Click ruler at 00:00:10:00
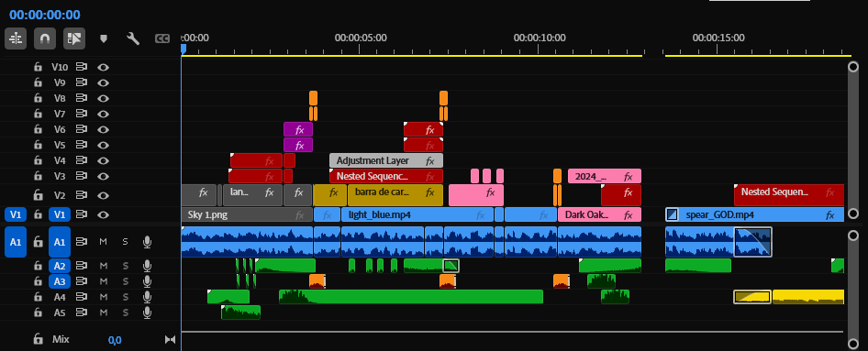Image resolution: width=868 pixels, height=351 pixels. 540,38
